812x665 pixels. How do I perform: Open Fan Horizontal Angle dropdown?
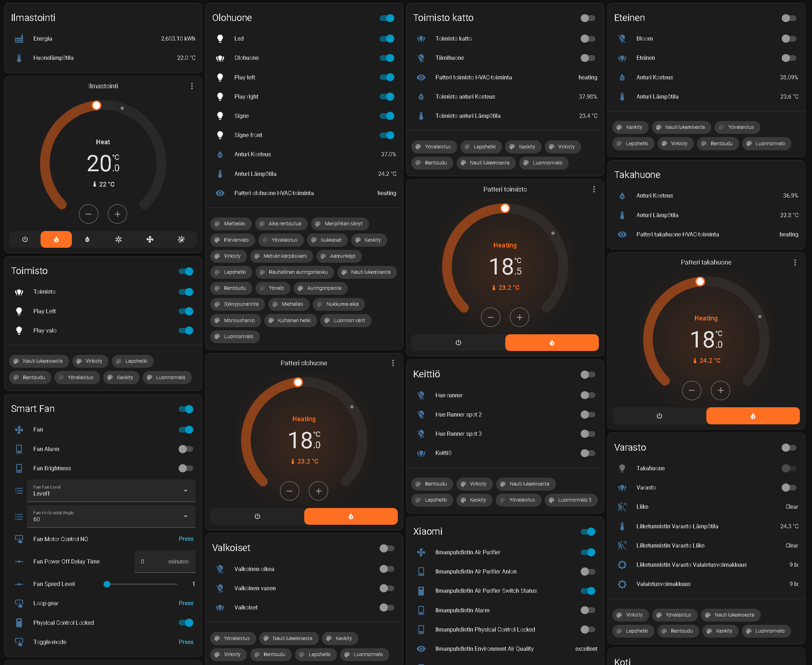[x=111, y=516]
